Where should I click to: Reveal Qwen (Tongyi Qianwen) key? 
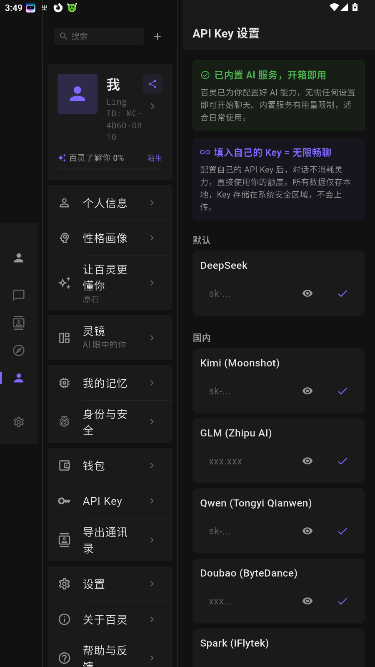[x=307, y=530]
